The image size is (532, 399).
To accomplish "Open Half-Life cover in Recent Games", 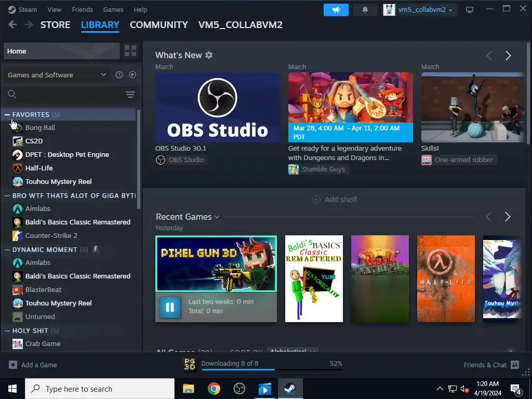I will 446,278.
